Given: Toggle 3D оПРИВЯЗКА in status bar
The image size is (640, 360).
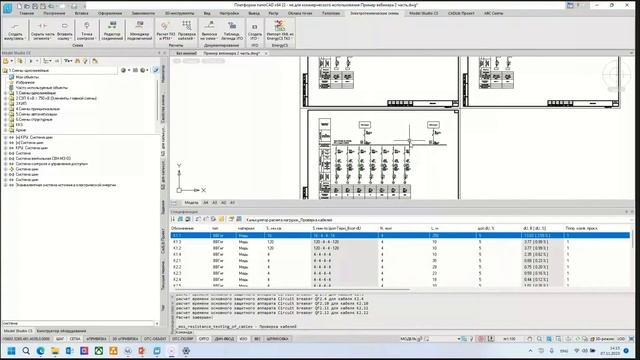Looking at the screenshot, I should pos(125,339).
